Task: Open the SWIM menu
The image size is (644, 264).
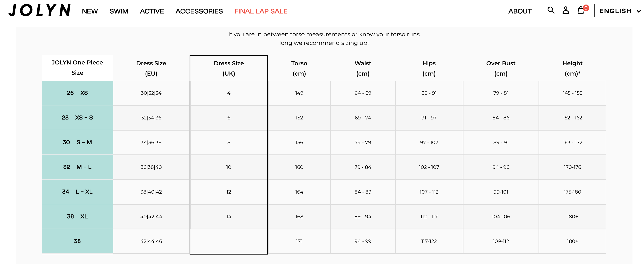Action: tap(119, 11)
